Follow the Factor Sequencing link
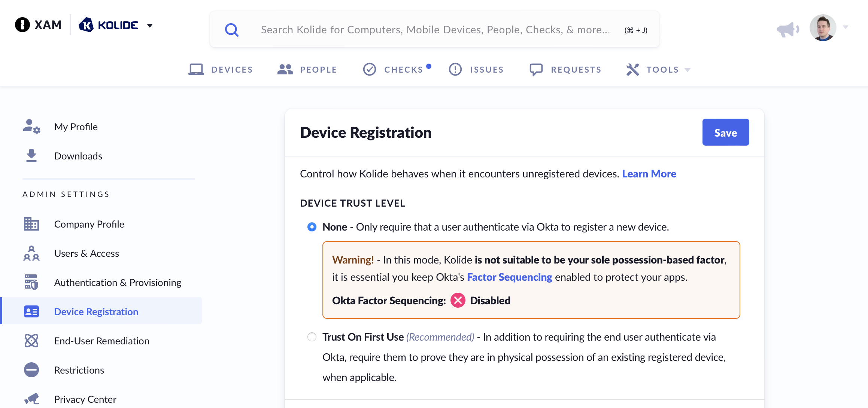 [509, 277]
